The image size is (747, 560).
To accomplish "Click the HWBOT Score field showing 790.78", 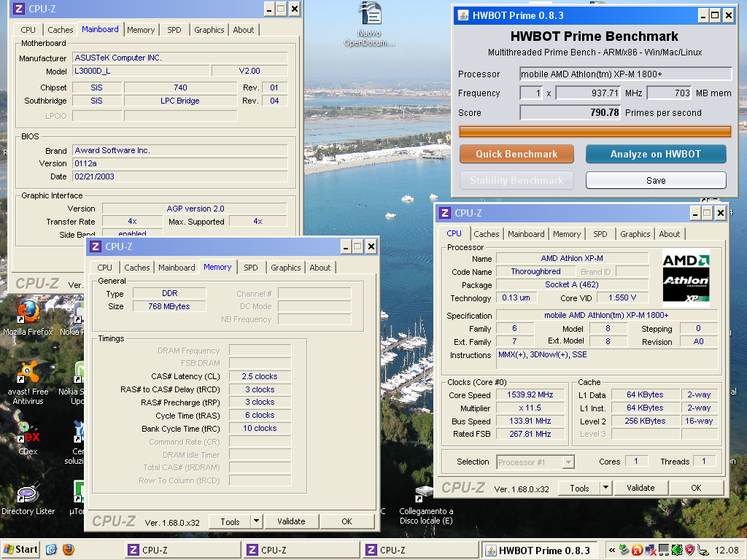I will pos(570,113).
